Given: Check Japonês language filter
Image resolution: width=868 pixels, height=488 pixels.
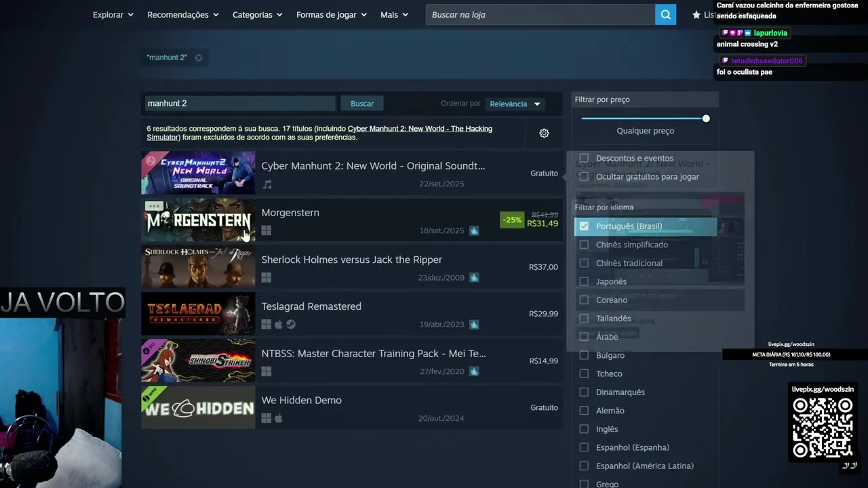Looking at the screenshot, I should click(584, 281).
